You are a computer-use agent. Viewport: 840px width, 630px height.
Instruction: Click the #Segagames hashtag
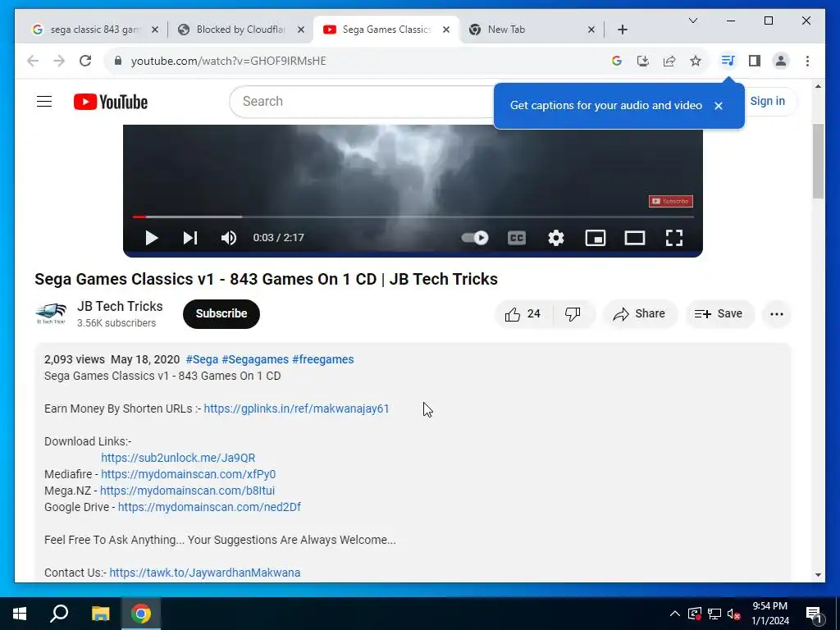[255, 359]
